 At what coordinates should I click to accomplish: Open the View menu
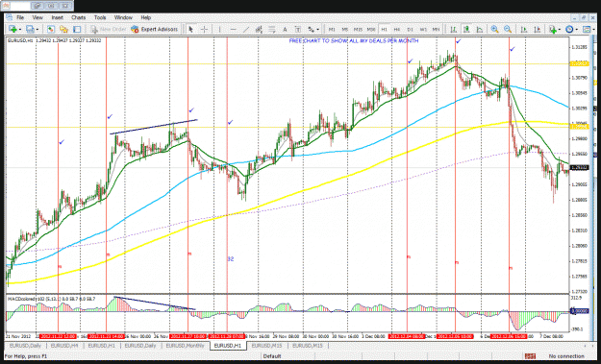click(38, 17)
